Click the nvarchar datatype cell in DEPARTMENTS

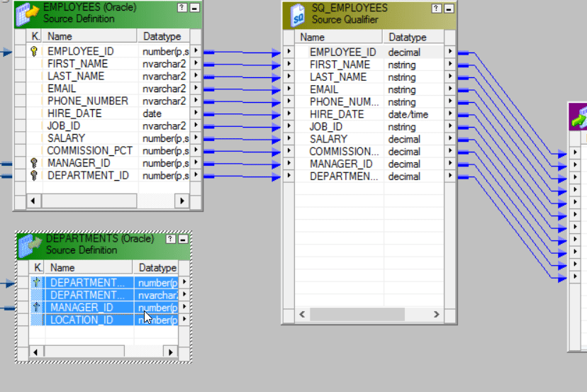pos(157,295)
